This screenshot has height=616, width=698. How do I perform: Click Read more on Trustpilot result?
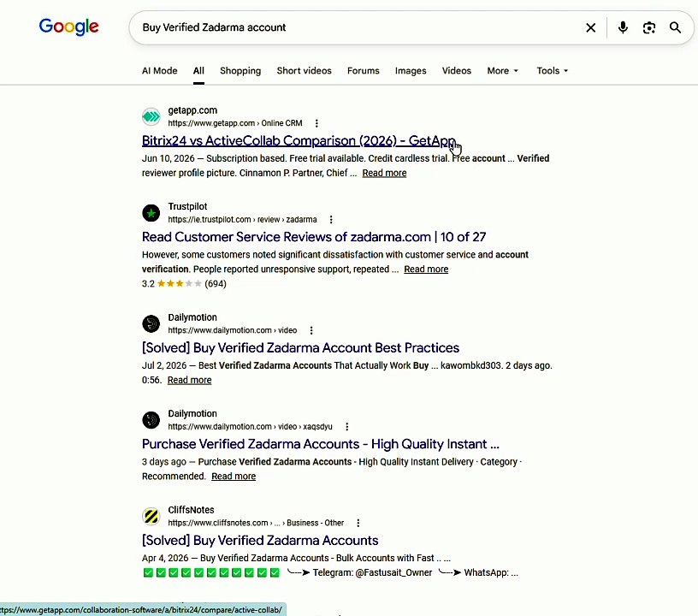point(426,269)
